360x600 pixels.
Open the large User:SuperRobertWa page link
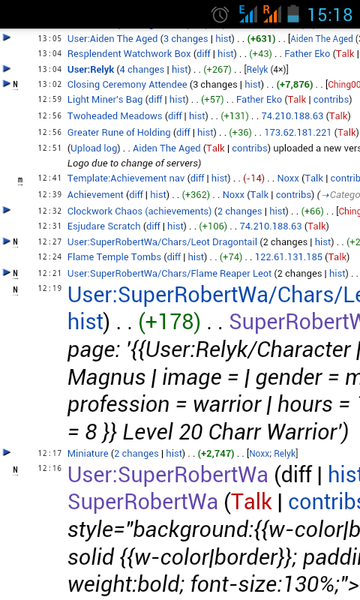168,474
